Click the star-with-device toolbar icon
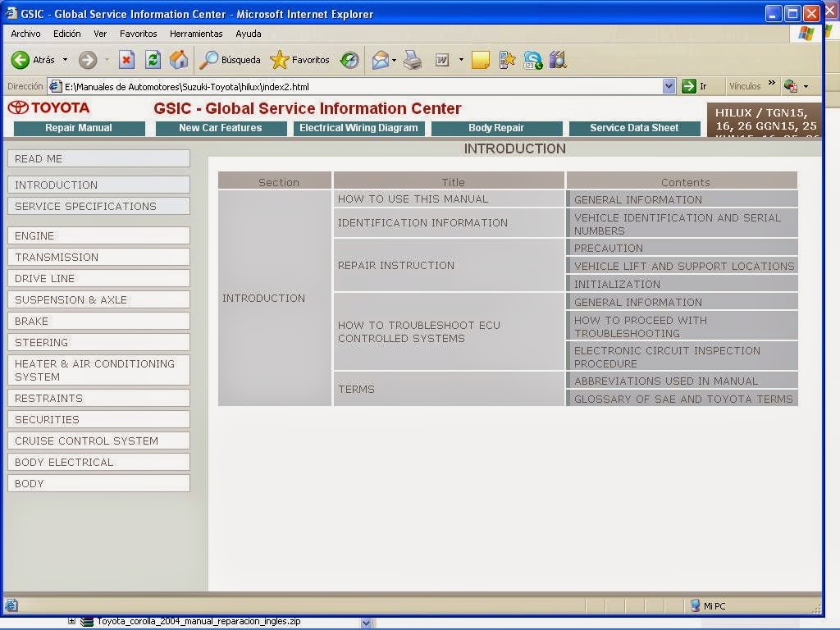Screen dimensions: 840x630 [507, 59]
